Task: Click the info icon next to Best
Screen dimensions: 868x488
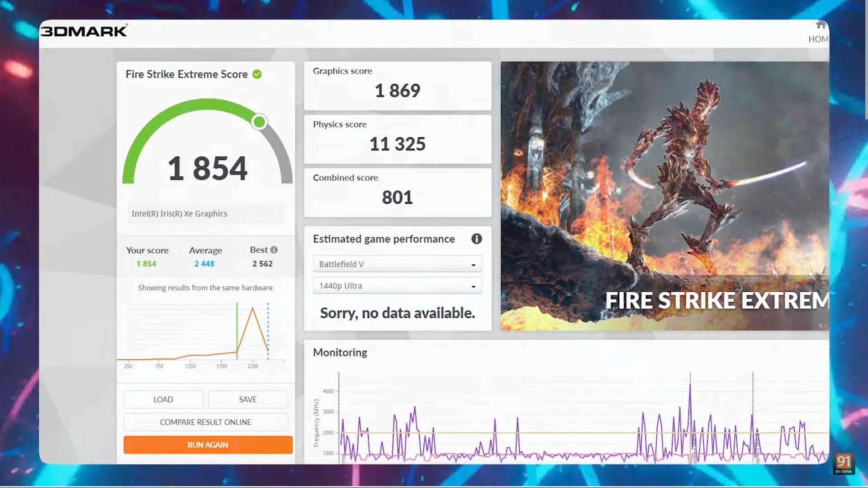Action: pos(274,250)
